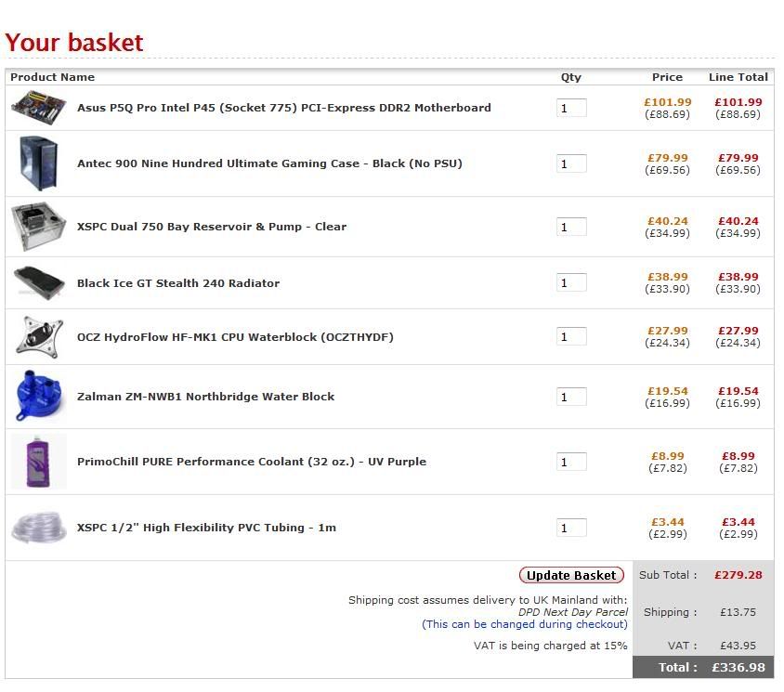This screenshot has height=692, width=784.
Task: Open the XSPC PVC tubing image
Action: point(38,527)
